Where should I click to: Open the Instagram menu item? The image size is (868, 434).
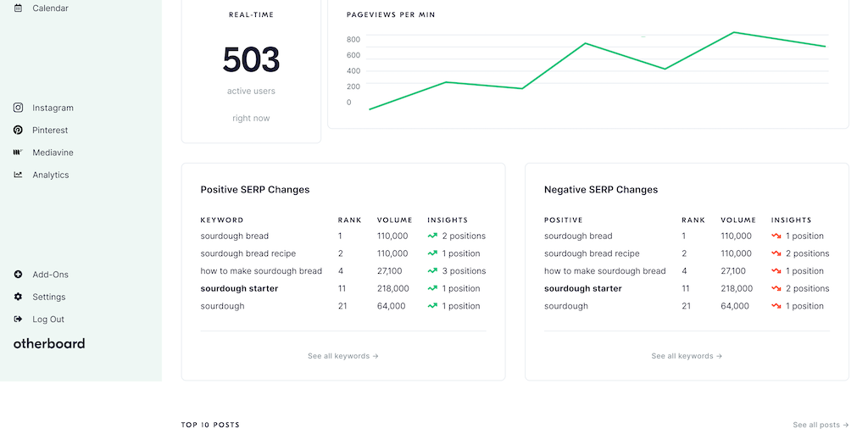pyautogui.click(x=53, y=108)
